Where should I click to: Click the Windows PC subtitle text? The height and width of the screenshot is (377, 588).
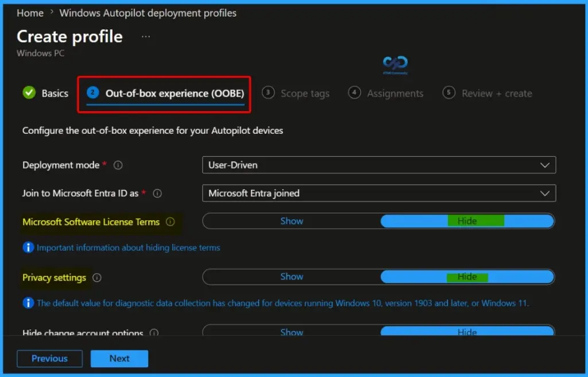pos(41,53)
